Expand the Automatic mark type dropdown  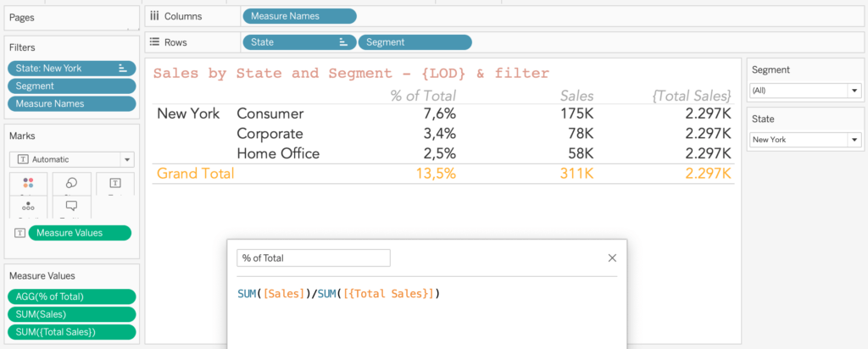pyautogui.click(x=126, y=159)
